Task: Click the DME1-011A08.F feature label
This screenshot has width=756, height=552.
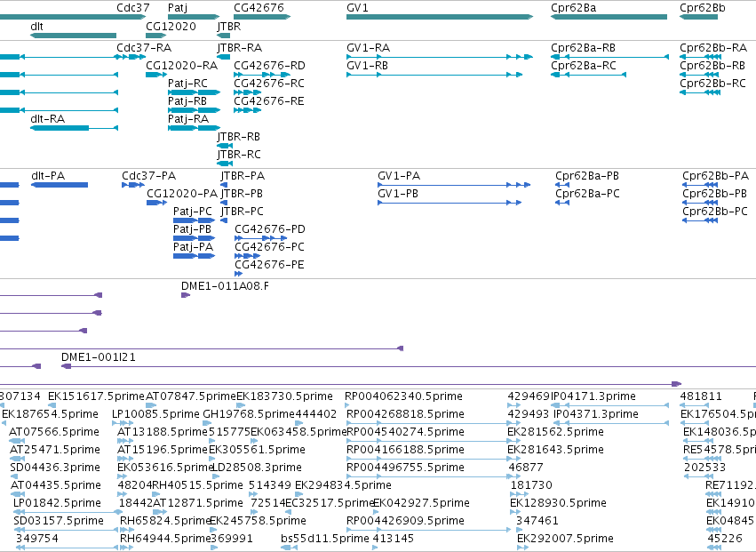Action: pyautogui.click(x=225, y=285)
